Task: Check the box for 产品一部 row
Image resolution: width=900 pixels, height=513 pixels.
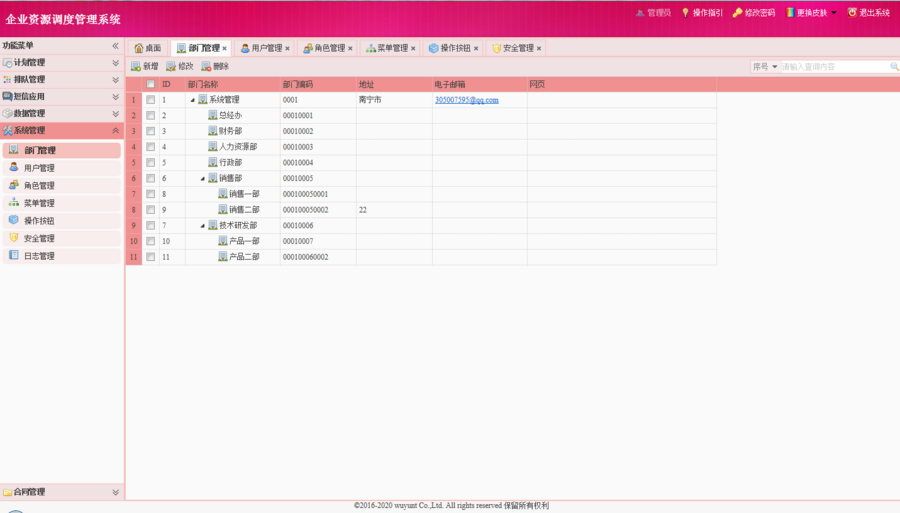Action: coord(150,241)
